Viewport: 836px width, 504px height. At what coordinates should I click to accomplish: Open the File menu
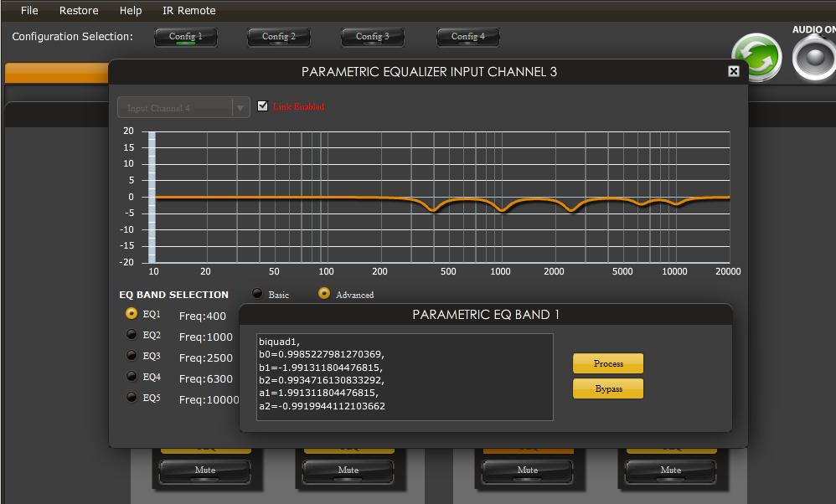point(29,11)
